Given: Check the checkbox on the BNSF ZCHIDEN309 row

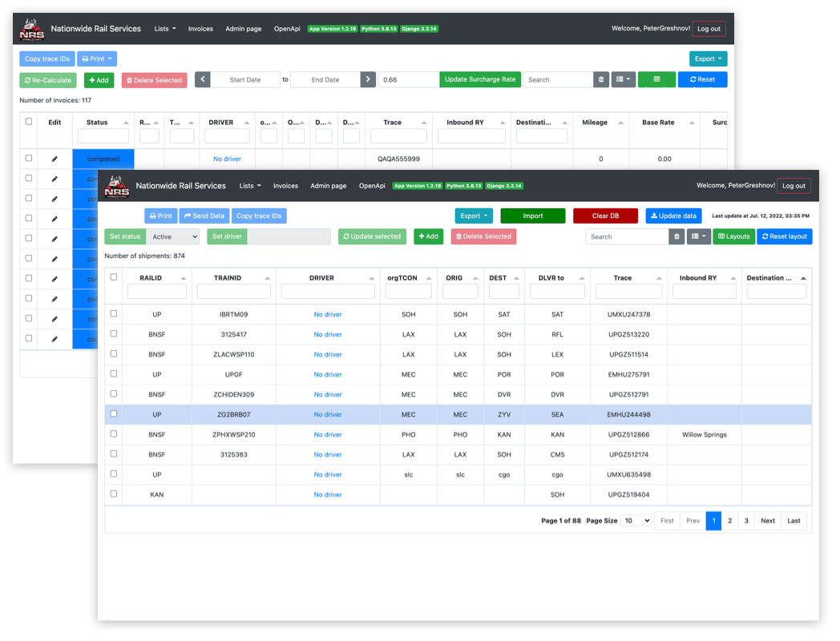Looking at the screenshot, I should pyautogui.click(x=113, y=394).
